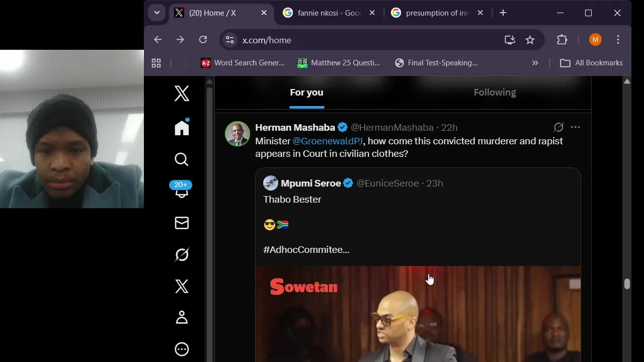Click the #AdhocCommitee hashtag text
This screenshot has width=644, height=362.
click(306, 250)
